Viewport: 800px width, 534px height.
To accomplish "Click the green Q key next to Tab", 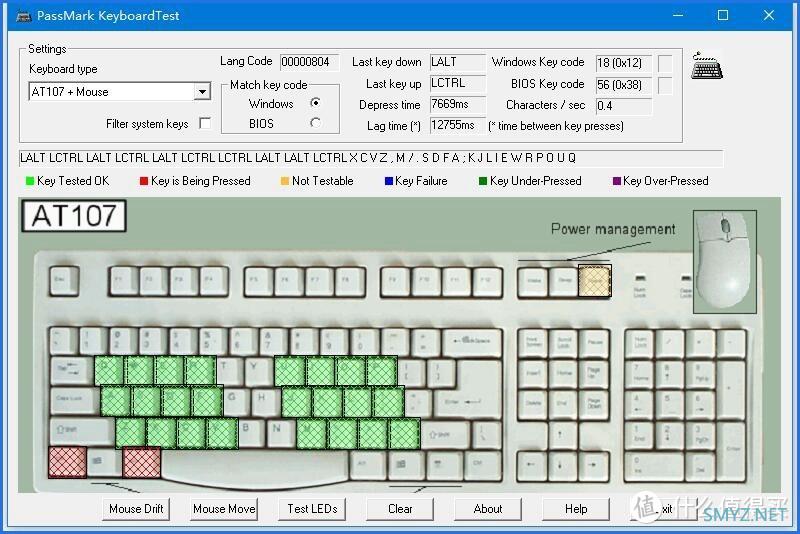I will 109,371.
